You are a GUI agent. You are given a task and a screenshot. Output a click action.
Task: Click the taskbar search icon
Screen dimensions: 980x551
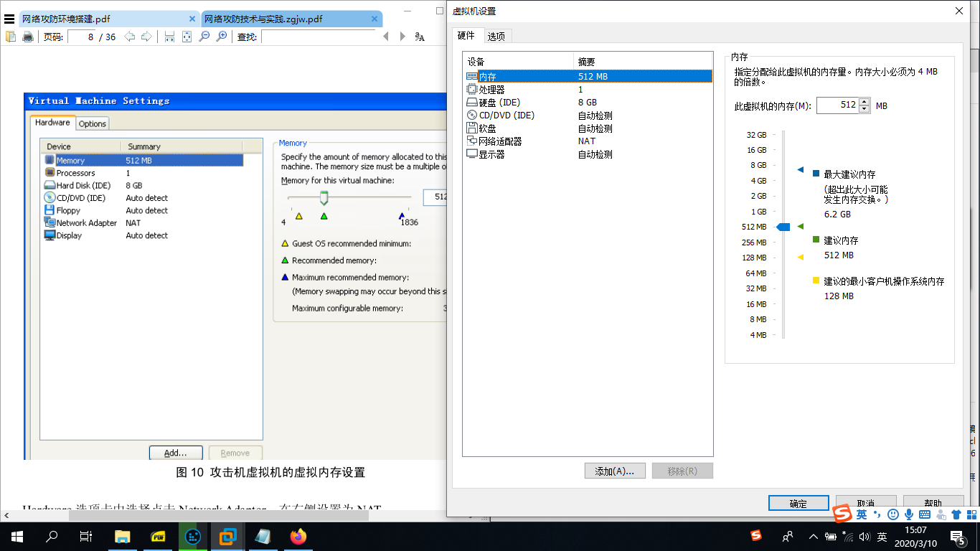pyautogui.click(x=52, y=537)
